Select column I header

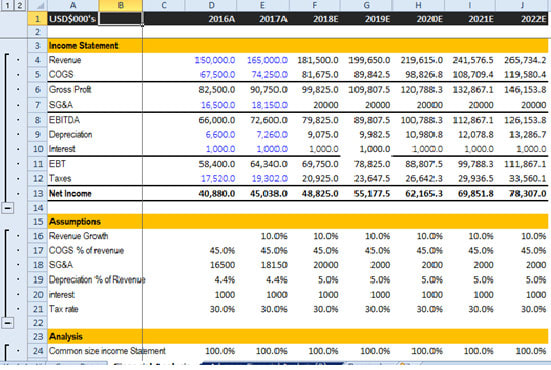point(470,5)
